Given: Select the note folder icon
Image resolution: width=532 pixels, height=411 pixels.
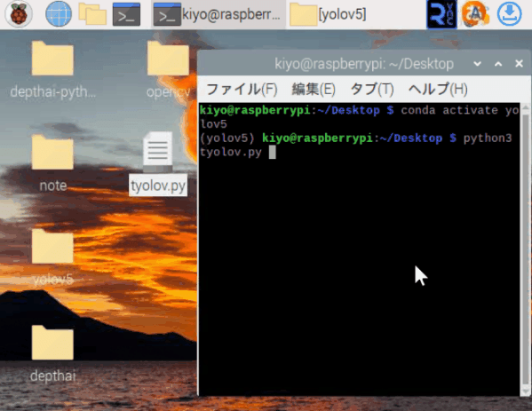Looking at the screenshot, I should (52, 163).
